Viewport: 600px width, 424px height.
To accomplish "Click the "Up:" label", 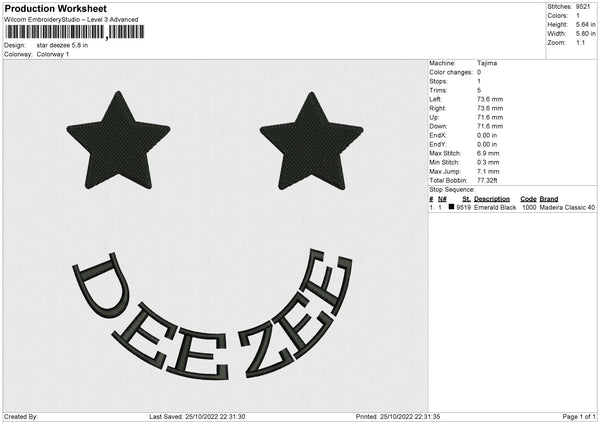I will click(x=434, y=117).
